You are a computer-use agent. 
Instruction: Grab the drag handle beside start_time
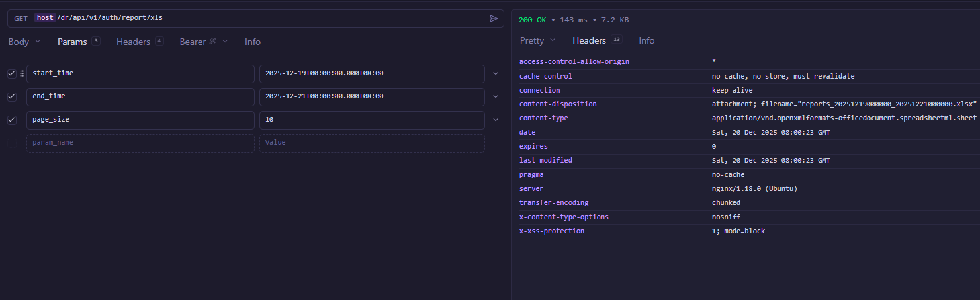21,73
